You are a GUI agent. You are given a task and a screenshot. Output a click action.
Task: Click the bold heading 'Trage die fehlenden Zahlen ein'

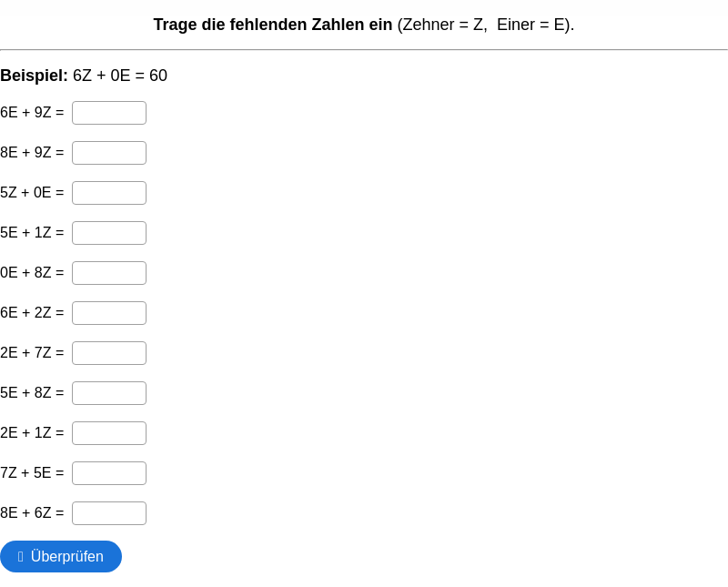click(273, 25)
